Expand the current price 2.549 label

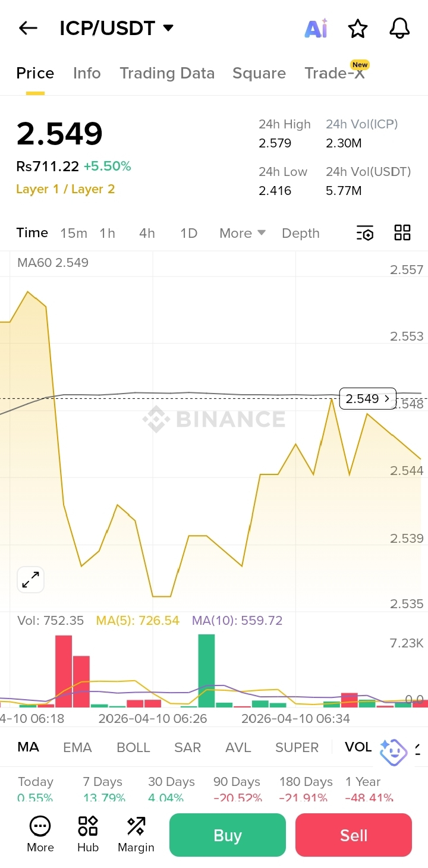point(367,398)
